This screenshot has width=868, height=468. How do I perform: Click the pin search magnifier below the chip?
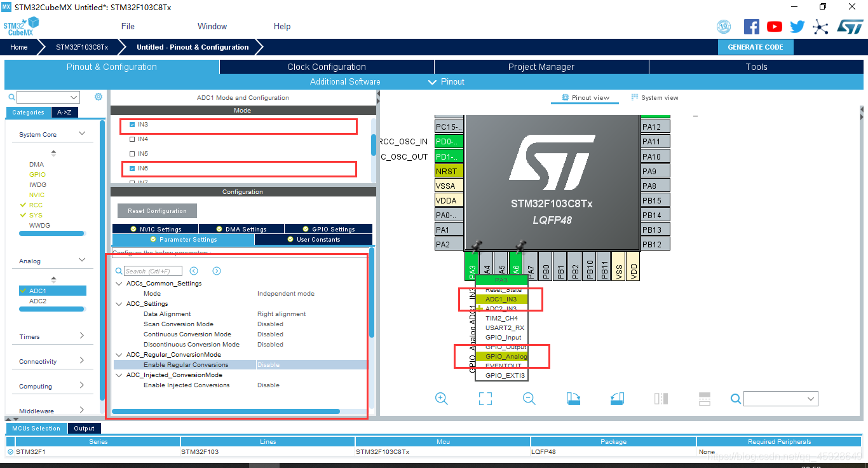pyautogui.click(x=736, y=399)
